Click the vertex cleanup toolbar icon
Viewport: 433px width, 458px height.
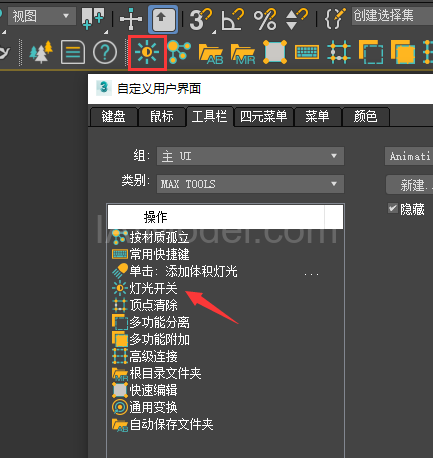339,52
